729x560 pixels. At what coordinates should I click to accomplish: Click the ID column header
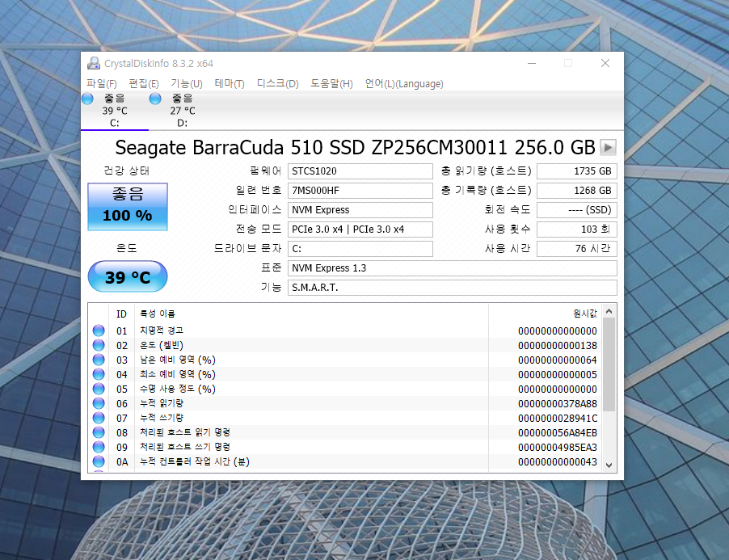pos(121,314)
